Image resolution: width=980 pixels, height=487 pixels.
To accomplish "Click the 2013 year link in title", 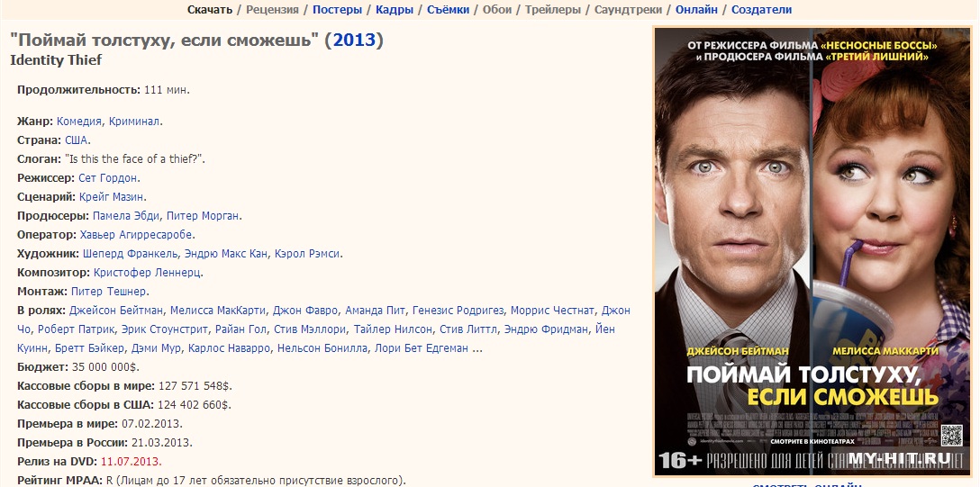I will coord(354,41).
